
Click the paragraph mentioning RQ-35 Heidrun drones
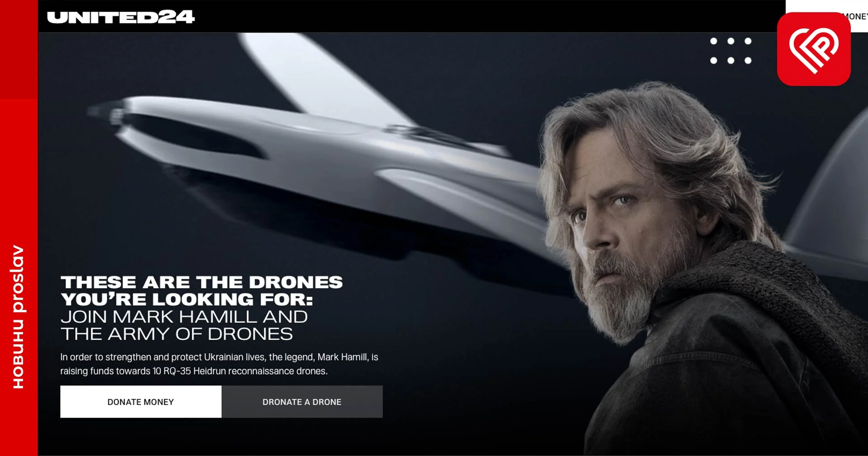click(x=219, y=364)
